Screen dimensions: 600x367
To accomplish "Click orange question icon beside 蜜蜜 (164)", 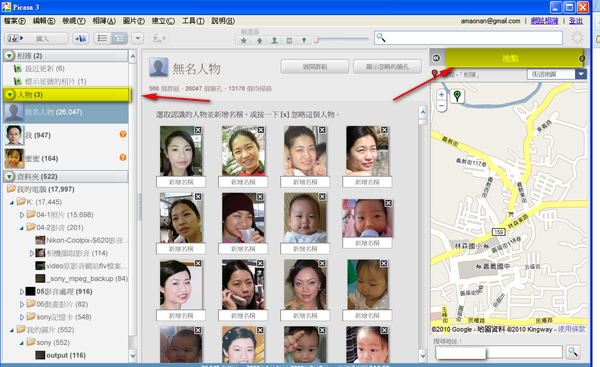I will (123, 158).
